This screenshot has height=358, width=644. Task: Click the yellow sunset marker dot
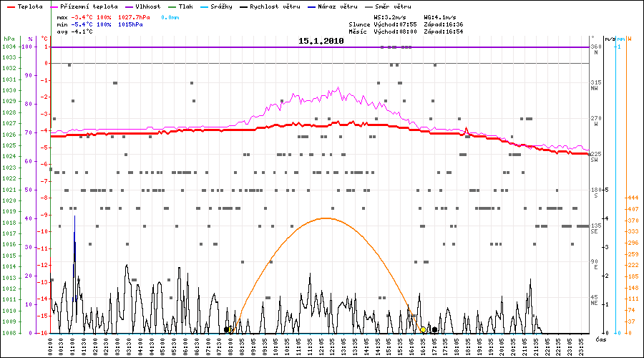click(x=423, y=329)
